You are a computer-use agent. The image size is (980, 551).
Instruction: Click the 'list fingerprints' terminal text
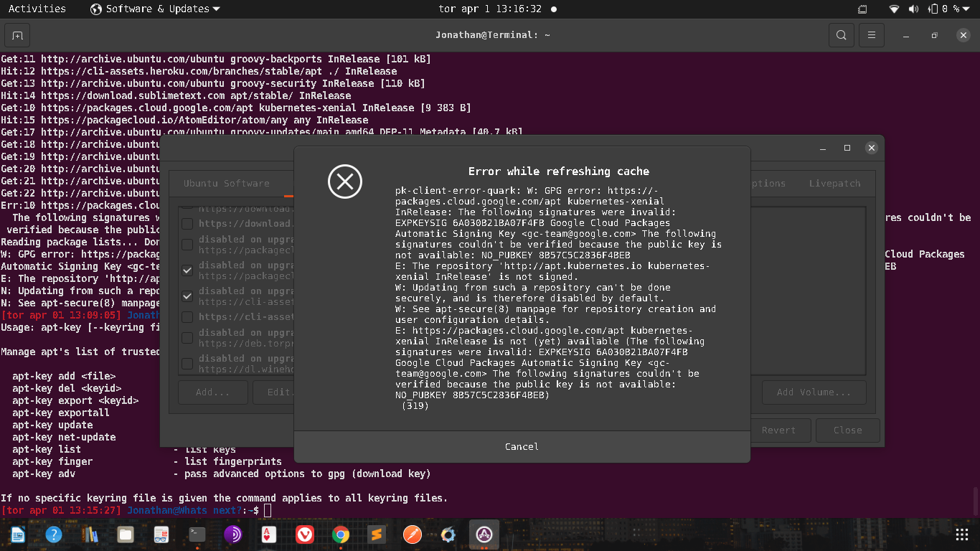click(x=233, y=461)
